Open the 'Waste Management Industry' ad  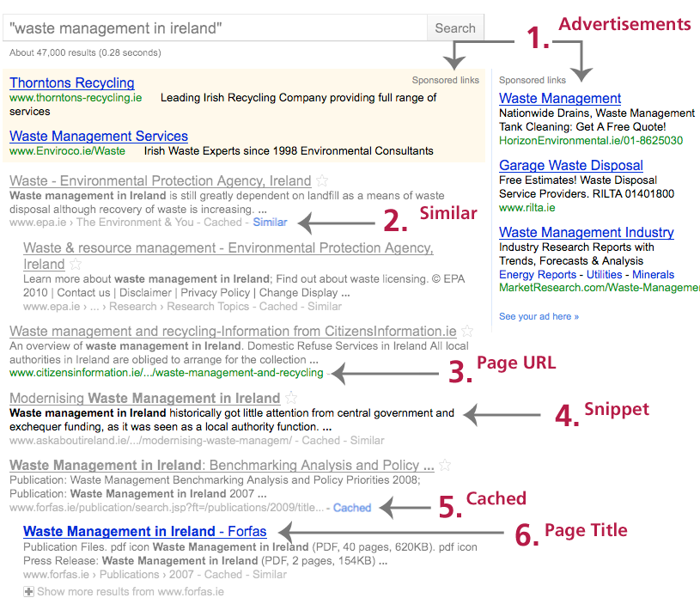[587, 232]
